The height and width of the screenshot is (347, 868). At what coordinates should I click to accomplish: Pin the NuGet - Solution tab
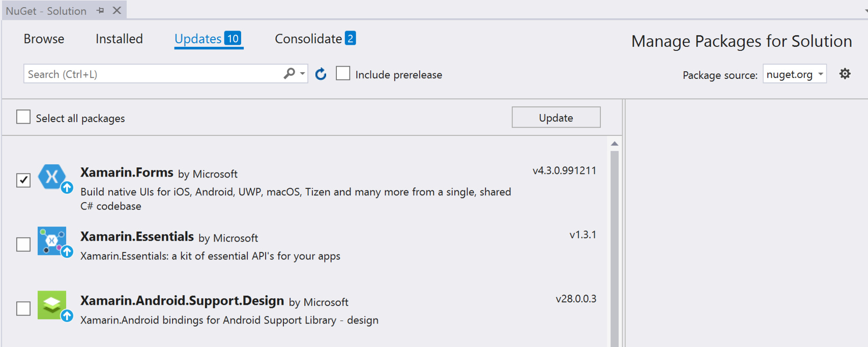pos(100,10)
